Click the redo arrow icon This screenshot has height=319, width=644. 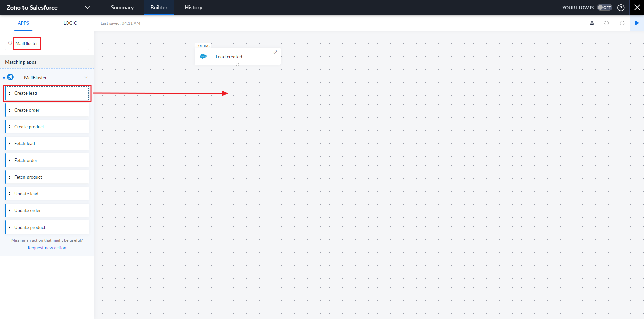pos(622,23)
